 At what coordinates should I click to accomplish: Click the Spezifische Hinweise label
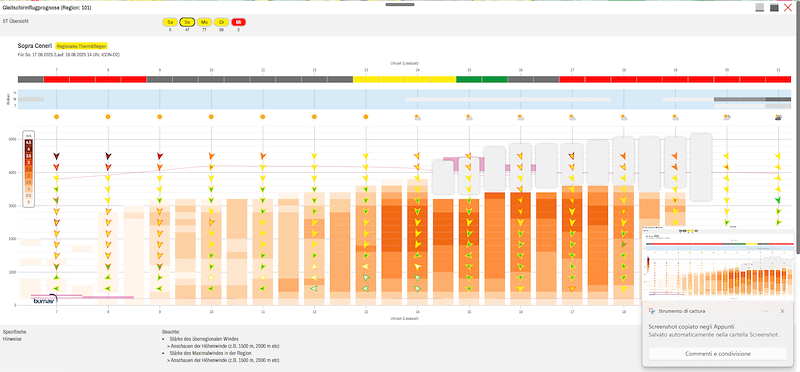tap(14, 335)
